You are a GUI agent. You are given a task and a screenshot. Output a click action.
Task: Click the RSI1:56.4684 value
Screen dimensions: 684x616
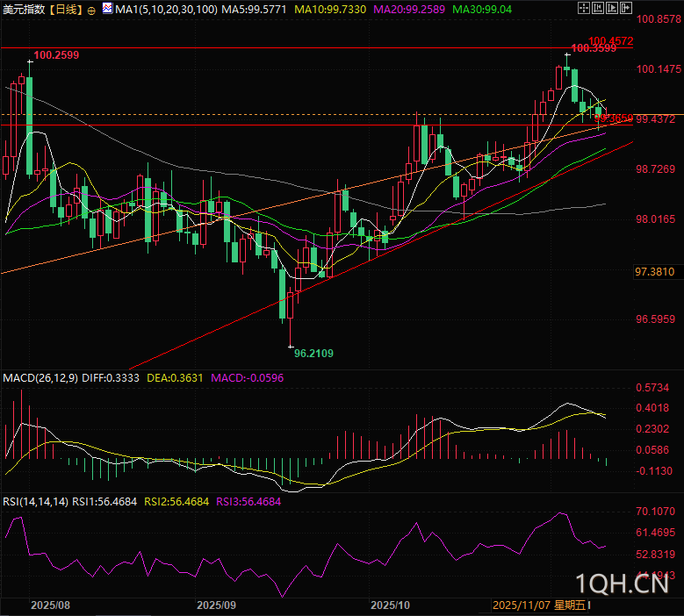click(104, 502)
